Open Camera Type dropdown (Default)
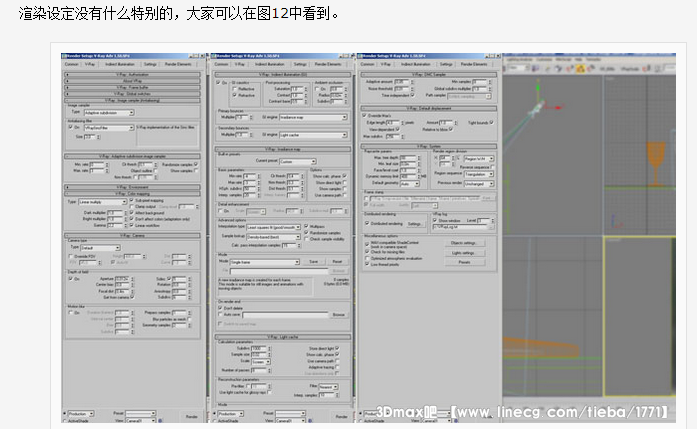The image size is (697, 429). (100, 248)
